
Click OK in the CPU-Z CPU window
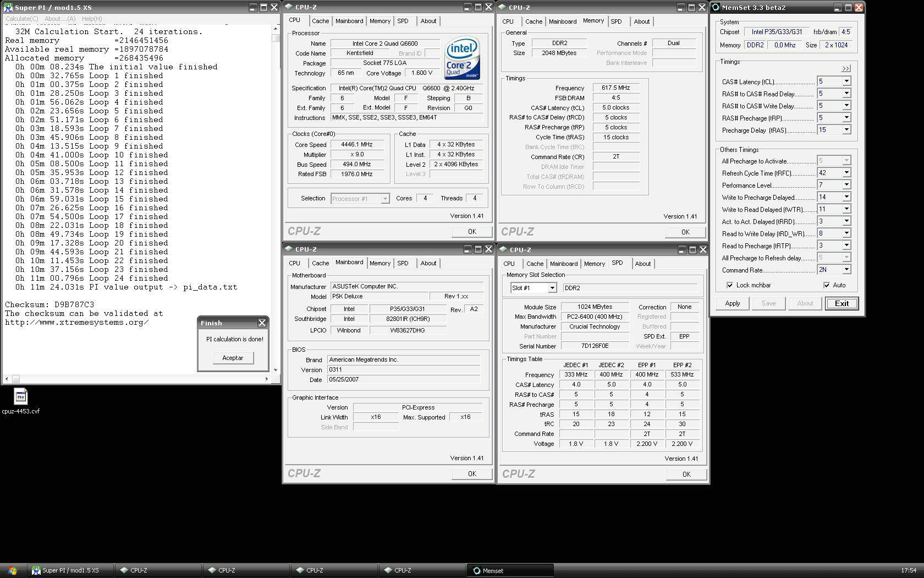point(472,231)
